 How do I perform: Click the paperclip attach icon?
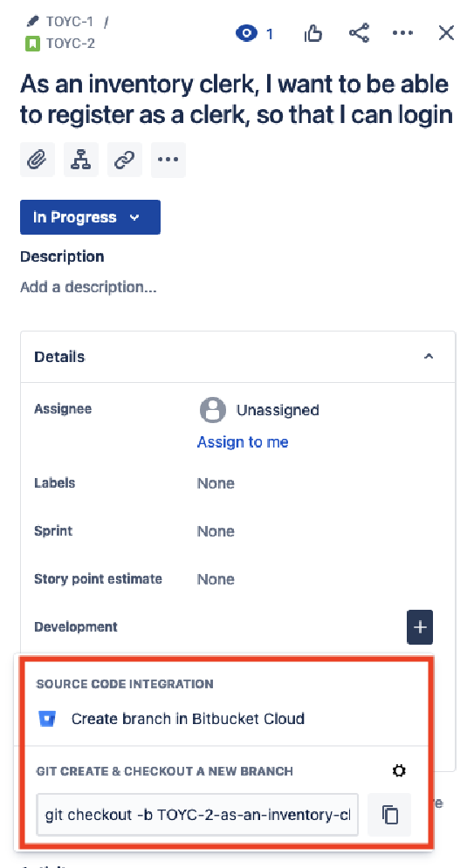pyautogui.click(x=38, y=160)
